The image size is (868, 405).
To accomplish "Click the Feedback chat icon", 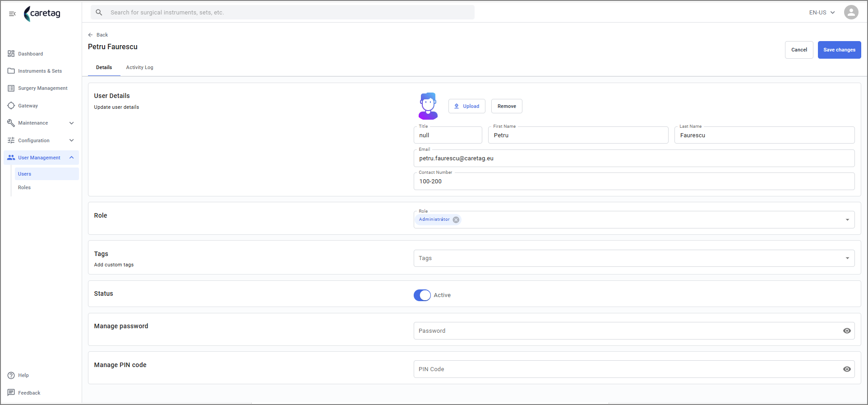I will click(11, 393).
